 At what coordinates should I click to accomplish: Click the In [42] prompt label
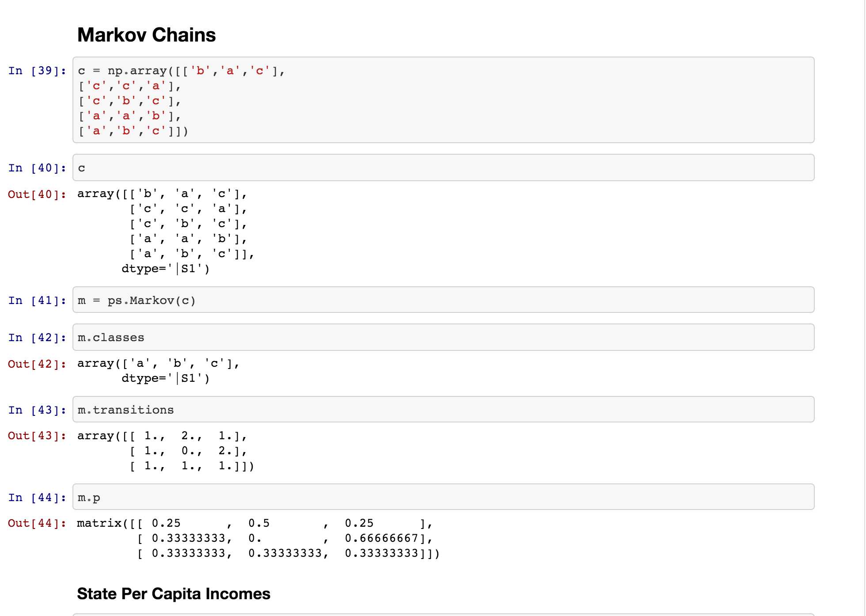[37, 338]
